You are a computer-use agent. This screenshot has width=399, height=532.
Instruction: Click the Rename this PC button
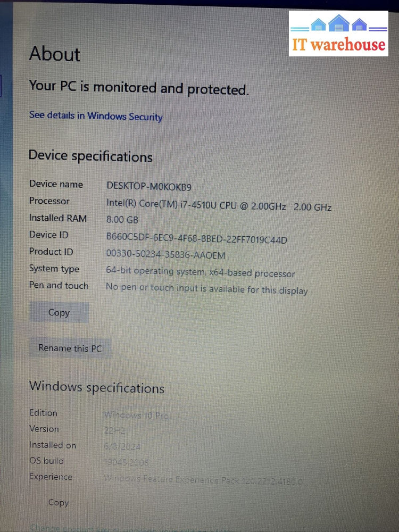[x=70, y=348]
